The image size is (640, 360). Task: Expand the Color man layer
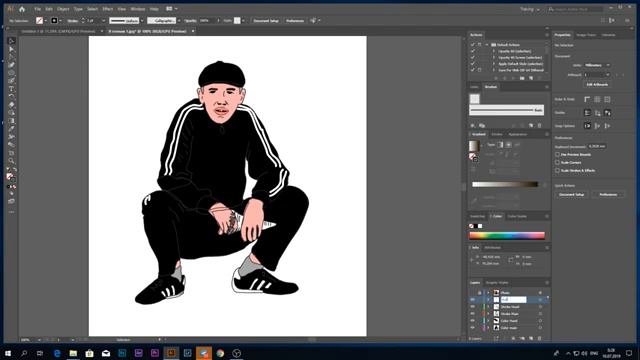click(x=488, y=328)
